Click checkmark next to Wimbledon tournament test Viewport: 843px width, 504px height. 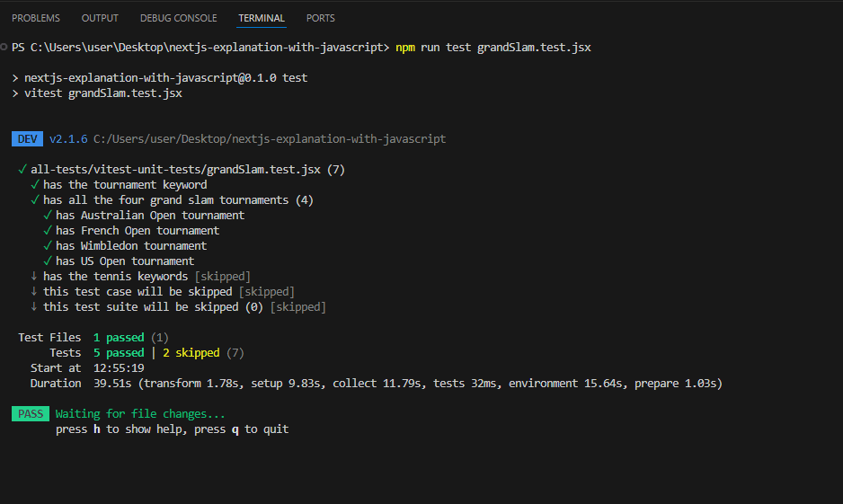(x=48, y=246)
